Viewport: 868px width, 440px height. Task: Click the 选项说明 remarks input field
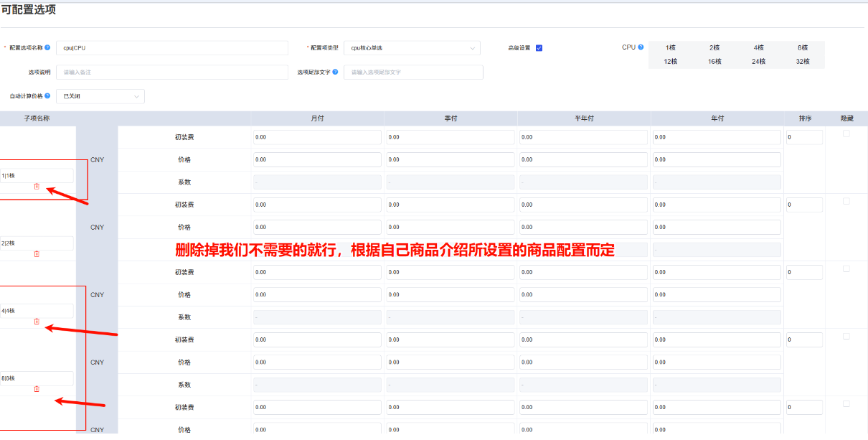pyautogui.click(x=172, y=72)
